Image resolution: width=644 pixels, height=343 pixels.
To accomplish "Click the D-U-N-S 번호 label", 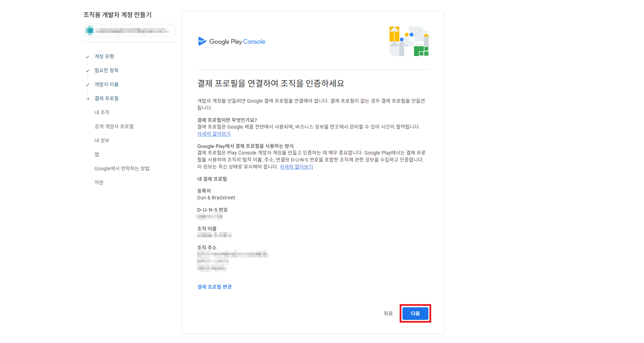I will point(212,210).
